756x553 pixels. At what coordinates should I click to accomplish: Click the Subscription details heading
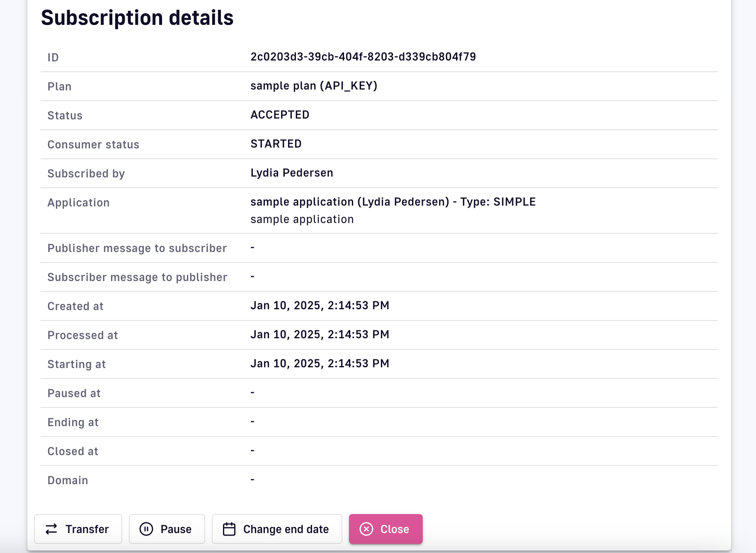[x=137, y=18]
